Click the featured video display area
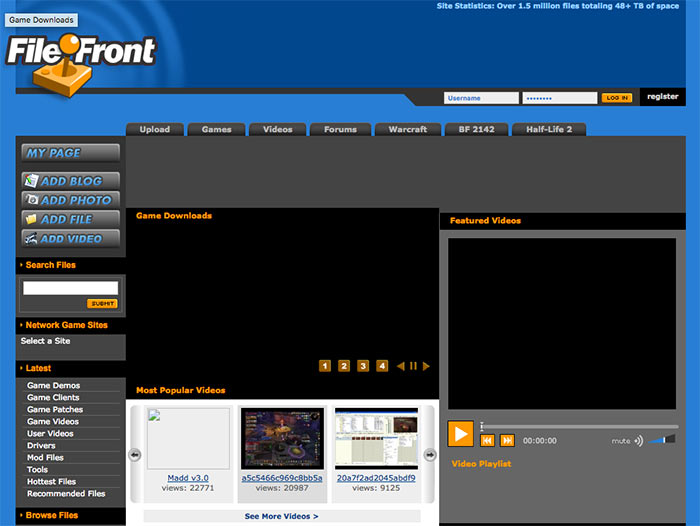Viewport: 700px width, 526px height. [x=562, y=324]
